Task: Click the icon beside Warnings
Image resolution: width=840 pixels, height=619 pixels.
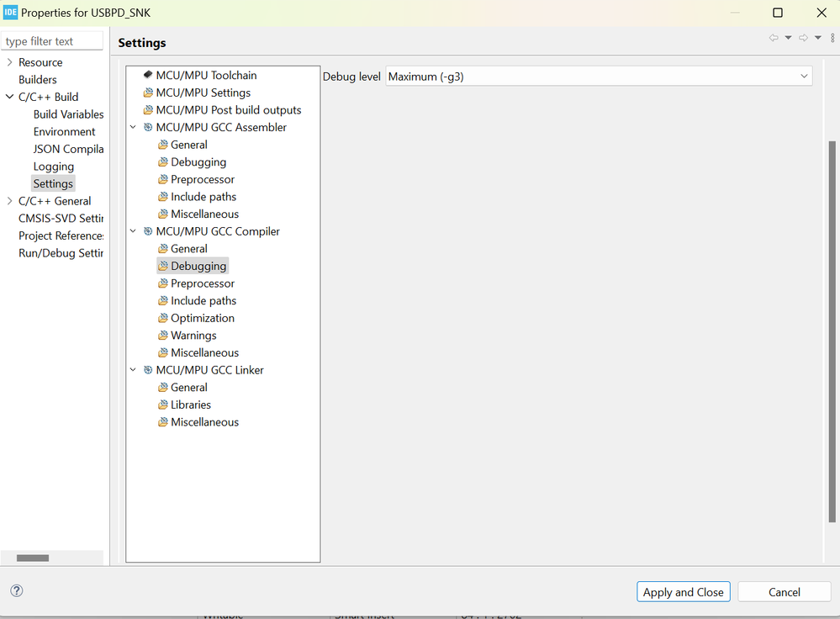Action: [x=163, y=335]
